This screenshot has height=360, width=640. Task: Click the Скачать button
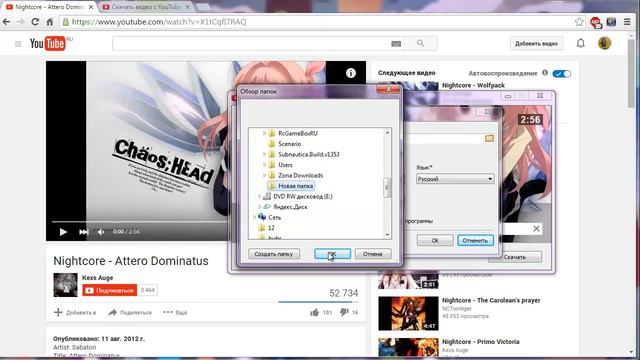[515, 257]
